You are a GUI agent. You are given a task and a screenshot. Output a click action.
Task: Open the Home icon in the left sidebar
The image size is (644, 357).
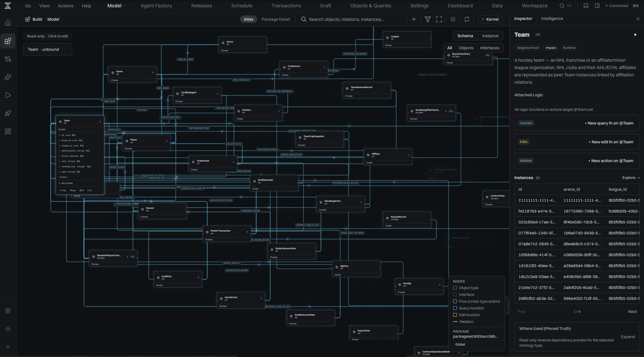click(8, 23)
